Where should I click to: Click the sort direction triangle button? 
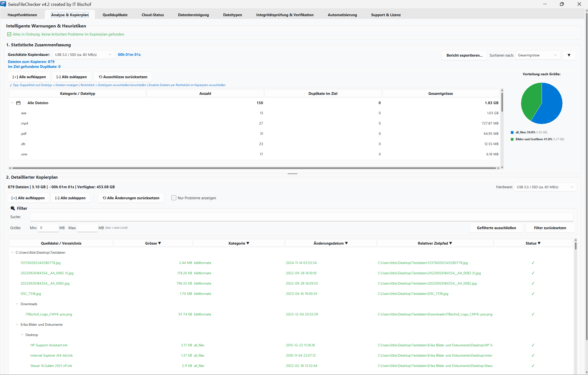click(x=569, y=55)
